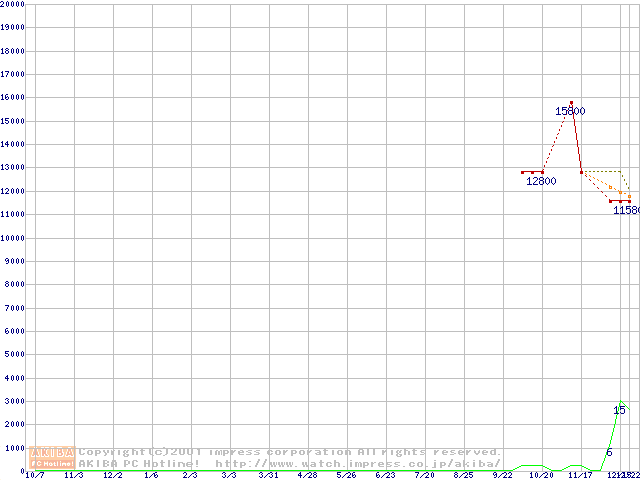
Task: Click the impress corporation copyright text
Action: [x=290, y=452]
